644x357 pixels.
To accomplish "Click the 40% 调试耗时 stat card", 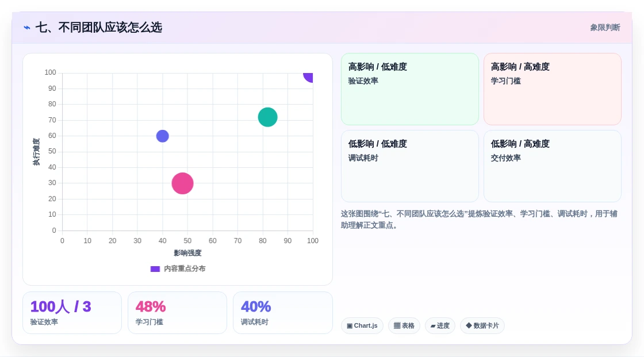I will [x=282, y=313].
